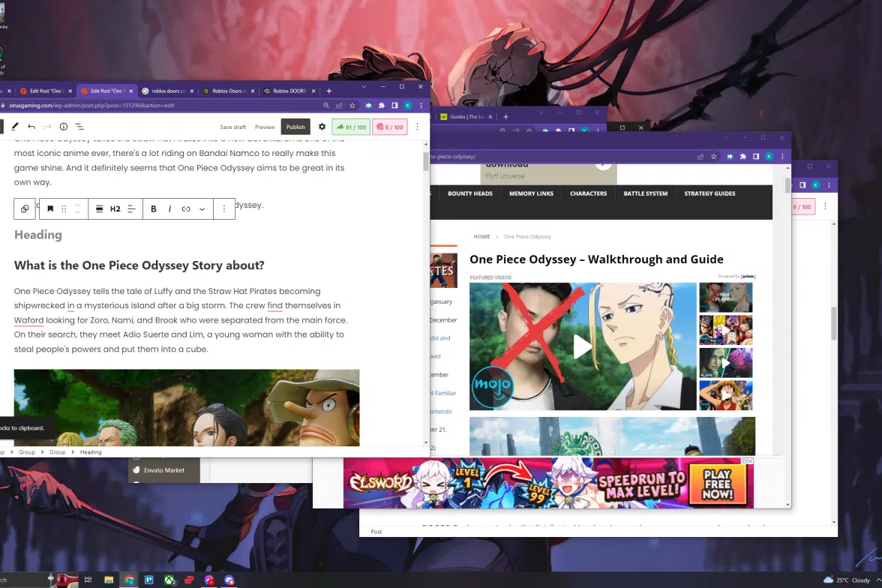Open the block options three-dot menu
The width and height of the screenshot is (882, 588).
pos(223,208)
